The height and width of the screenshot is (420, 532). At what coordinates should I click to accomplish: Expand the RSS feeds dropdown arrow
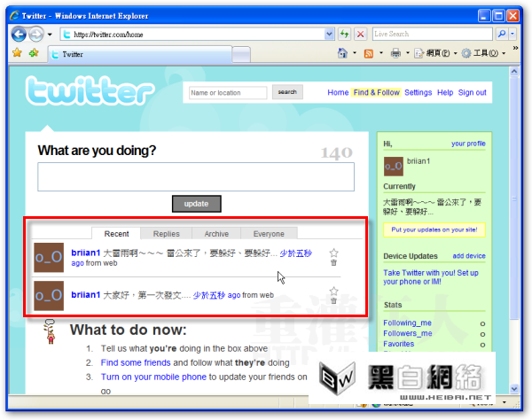pyautogui.click(x=381, y=53)
